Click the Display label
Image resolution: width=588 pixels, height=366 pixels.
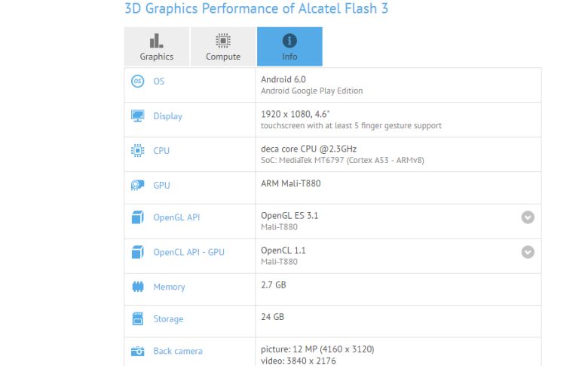(167, 116)
